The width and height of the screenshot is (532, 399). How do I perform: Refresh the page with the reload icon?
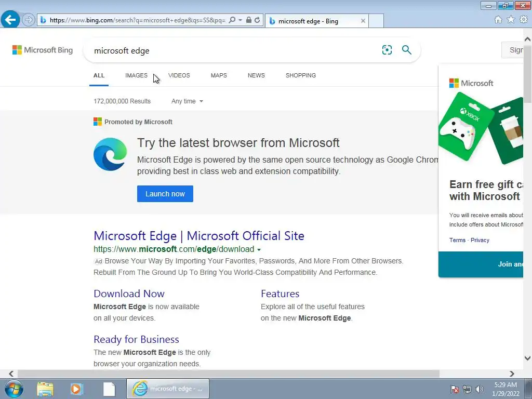(x=258, y=20)
